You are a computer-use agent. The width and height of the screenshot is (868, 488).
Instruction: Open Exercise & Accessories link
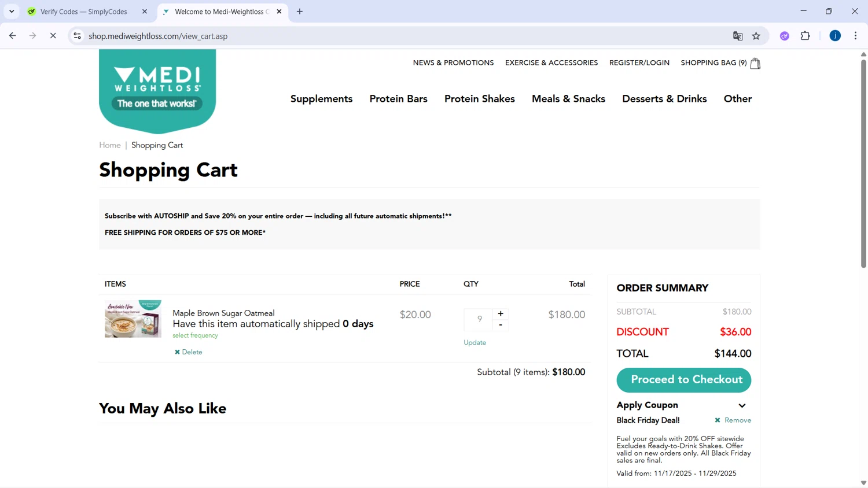(x=551, y=62)
